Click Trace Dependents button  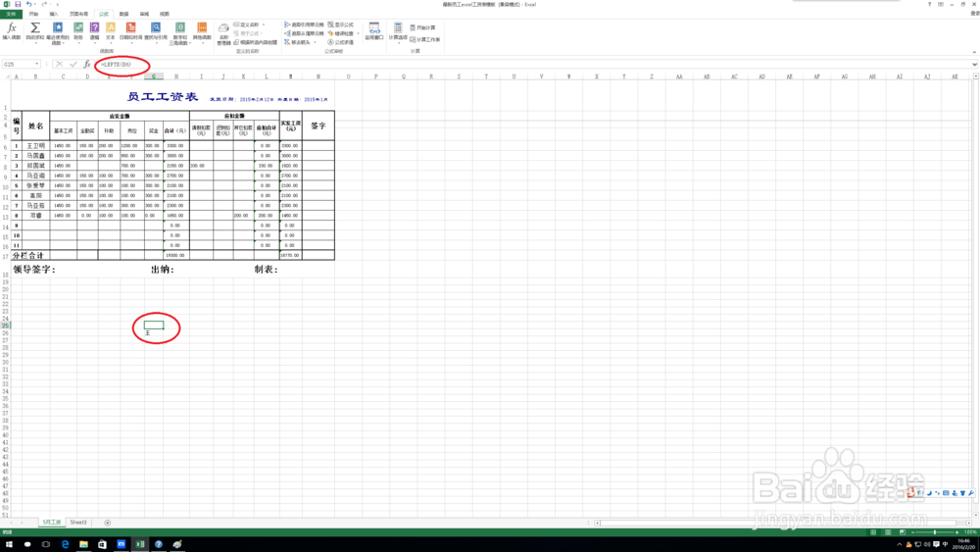click(x=304, y=33)
